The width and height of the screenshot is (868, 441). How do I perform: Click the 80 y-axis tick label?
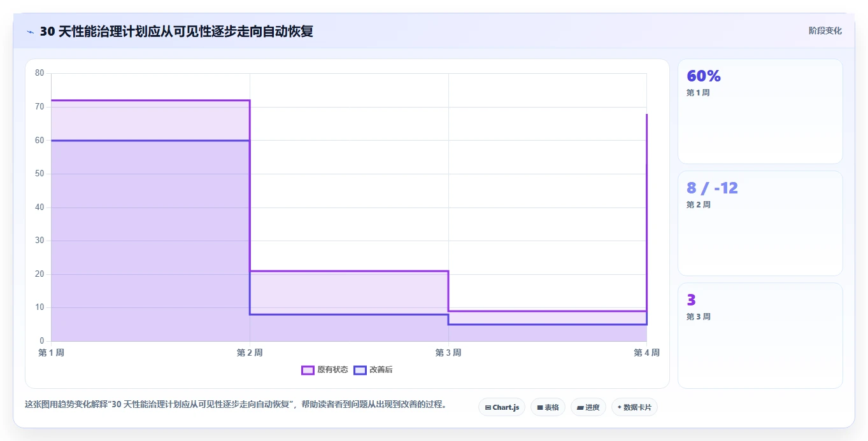tap(39, 73)
